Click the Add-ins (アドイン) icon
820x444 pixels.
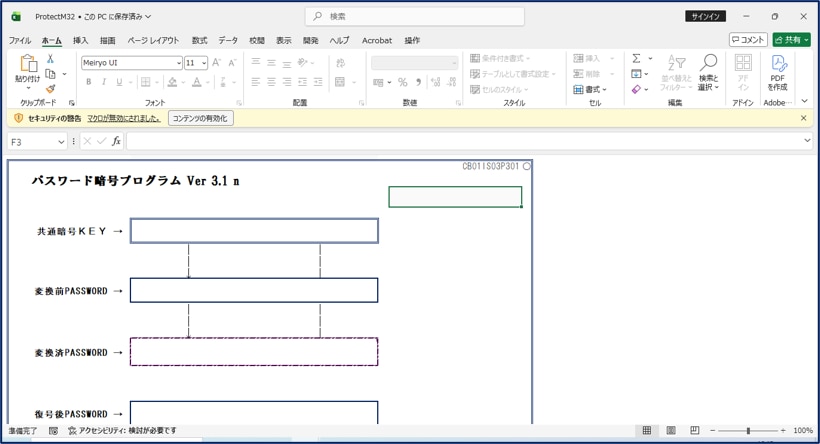(x=743, y=72)
